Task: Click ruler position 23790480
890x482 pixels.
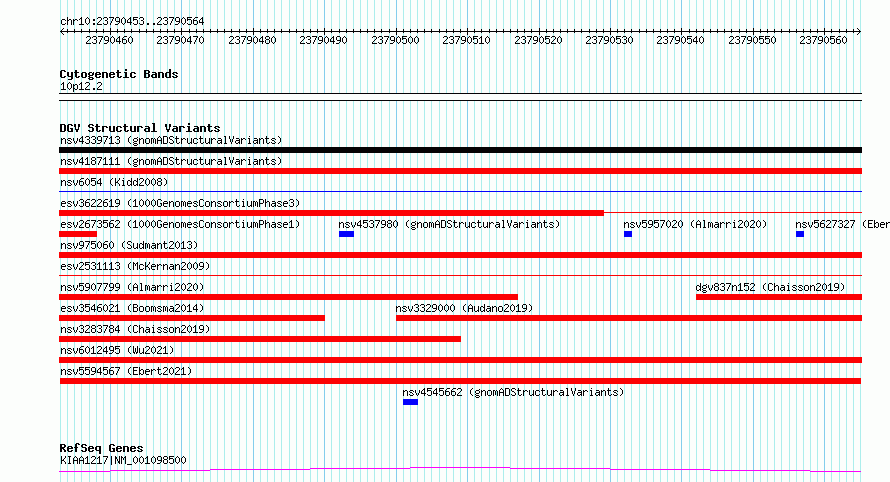Action: (252, 40)
